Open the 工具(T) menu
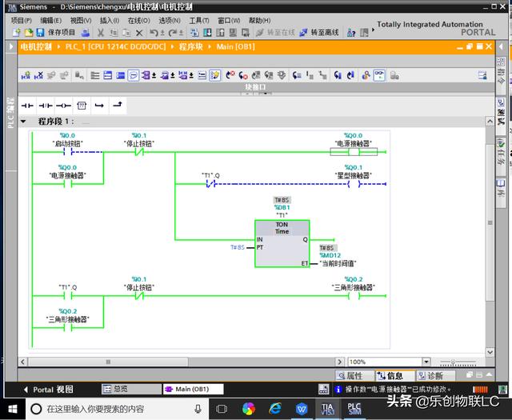Viewport: 512px width, 420px height. (199, 21)
